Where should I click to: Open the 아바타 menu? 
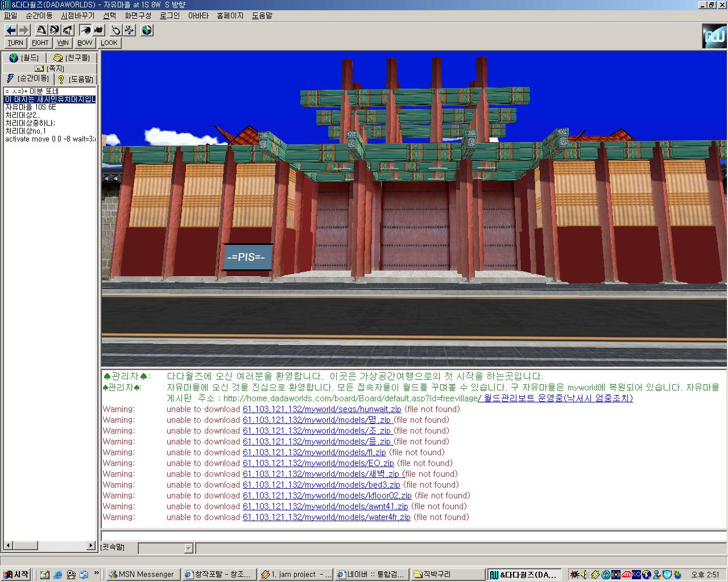198,16
